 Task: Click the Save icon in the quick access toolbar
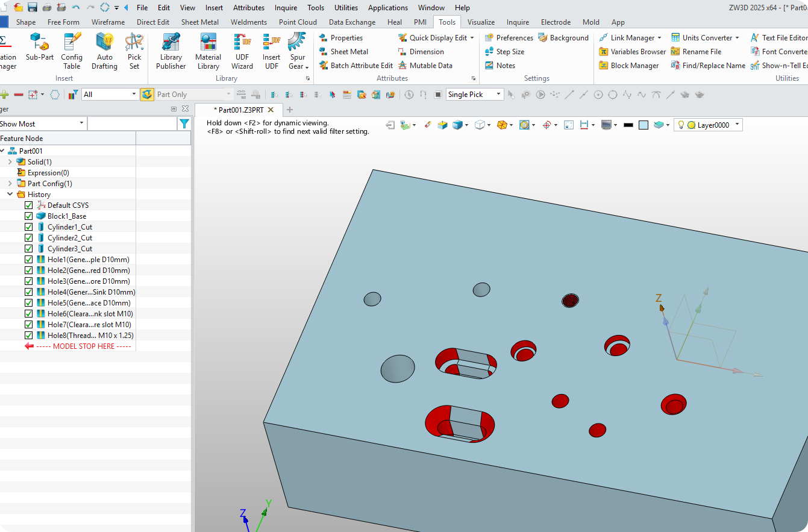pyautogui.click(x=33, y=7)
